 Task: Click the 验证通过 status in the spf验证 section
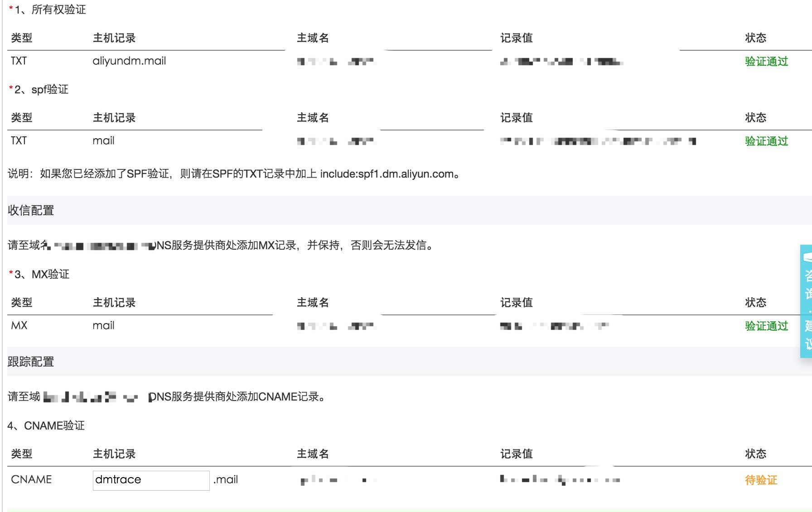click(765, 140)
